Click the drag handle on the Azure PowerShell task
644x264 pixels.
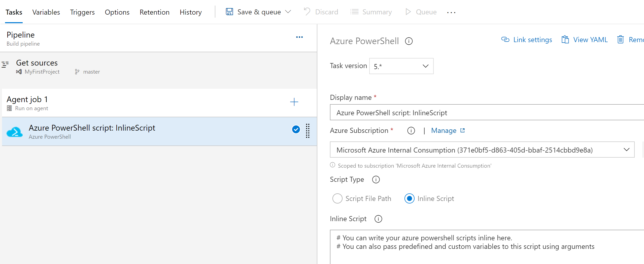click(x=308, y=131)
